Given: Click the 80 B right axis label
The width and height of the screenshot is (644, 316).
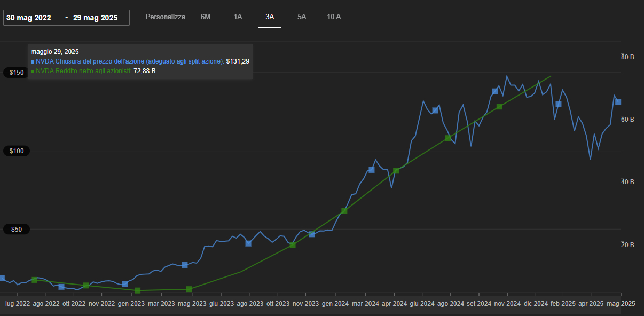Looking at the screenshot, I should point(627,57).
